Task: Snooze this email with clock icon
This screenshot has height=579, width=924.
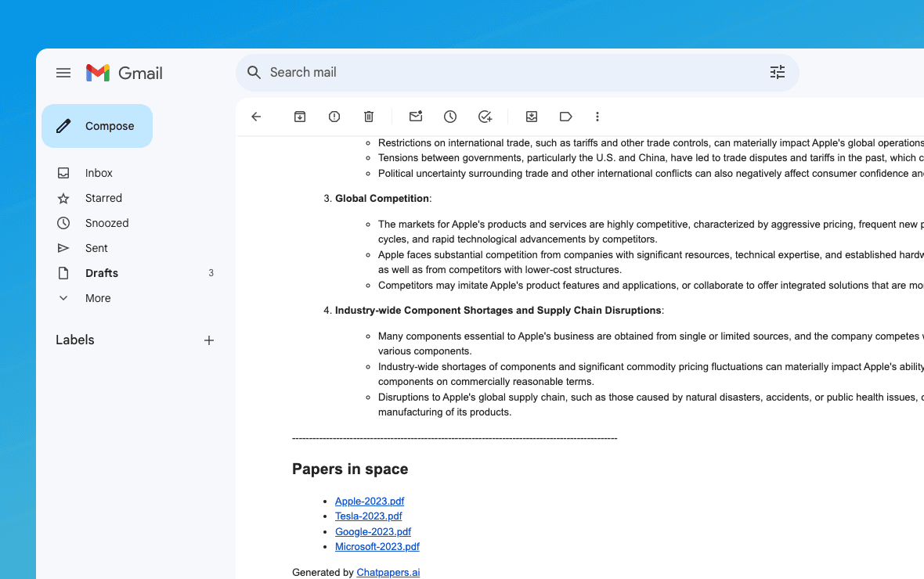Action: click(x=450, y=117)
